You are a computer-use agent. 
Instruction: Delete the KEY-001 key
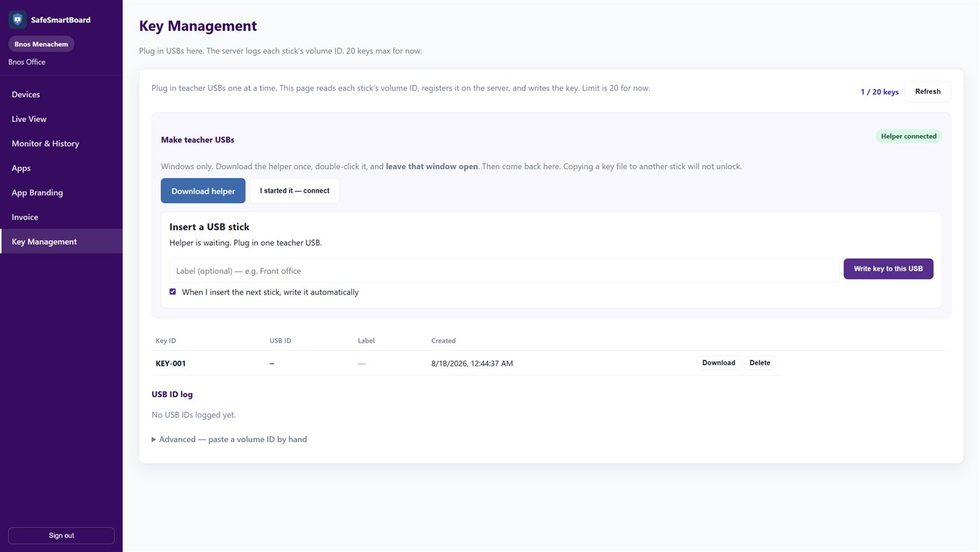point(759,363)
